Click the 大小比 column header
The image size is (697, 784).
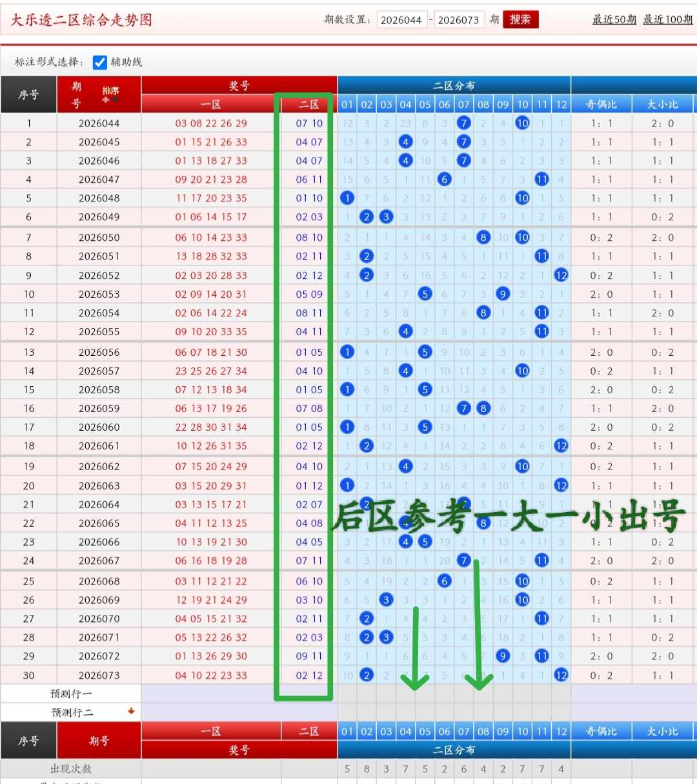663,104
